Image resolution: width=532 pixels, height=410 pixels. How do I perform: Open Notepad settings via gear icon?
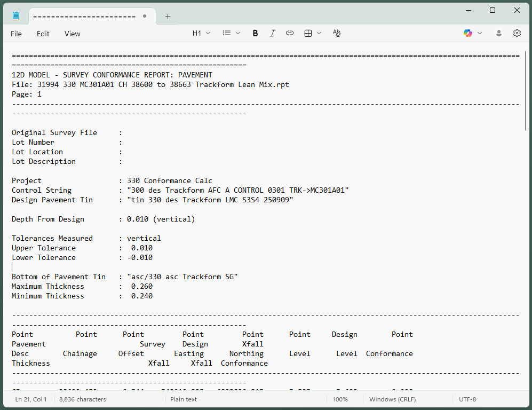517,33
